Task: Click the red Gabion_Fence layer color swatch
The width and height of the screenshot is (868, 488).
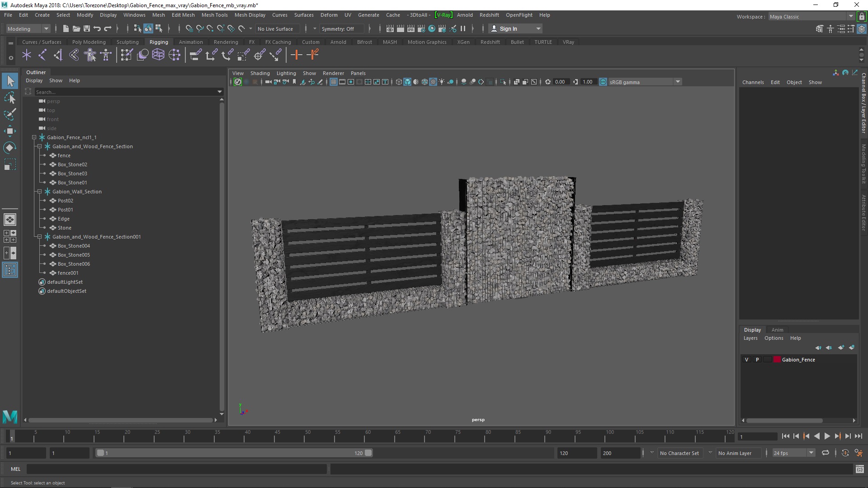Action: click(x=777, y=360)
